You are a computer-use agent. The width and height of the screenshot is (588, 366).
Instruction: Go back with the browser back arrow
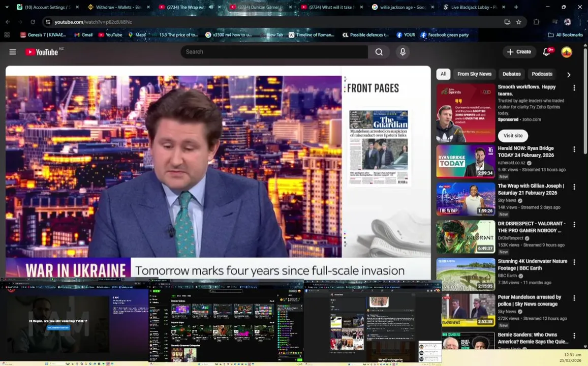pos(8,22)
